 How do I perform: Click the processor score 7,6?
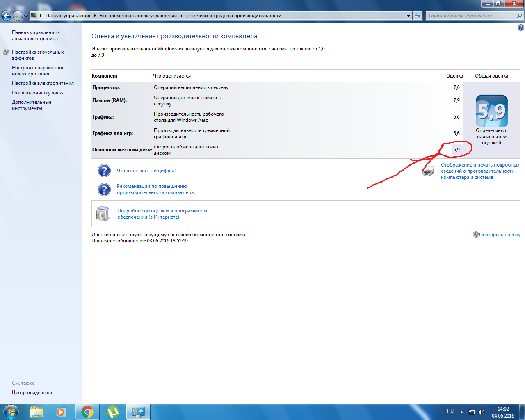457,87
